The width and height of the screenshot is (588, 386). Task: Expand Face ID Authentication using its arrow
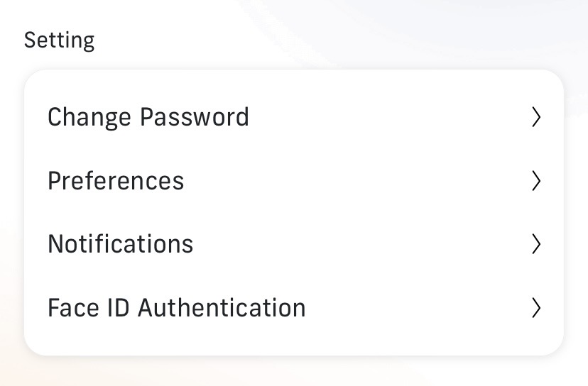coord(536,308)
